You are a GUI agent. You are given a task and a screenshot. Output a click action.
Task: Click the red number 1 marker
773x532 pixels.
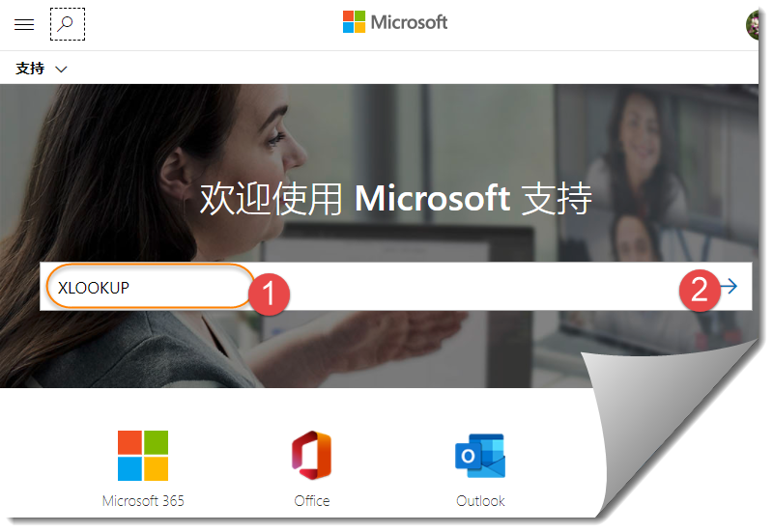pyautogui.click(x=269, y=294)
